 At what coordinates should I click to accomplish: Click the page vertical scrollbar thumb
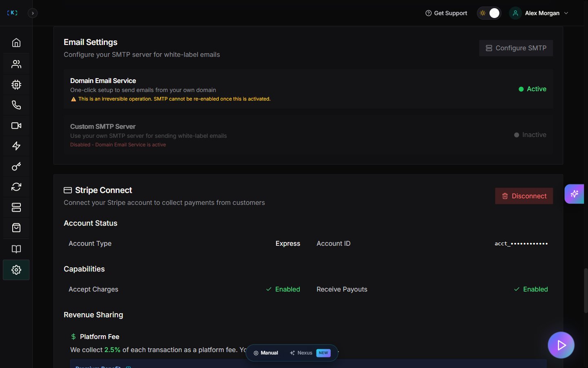tap(586, 291)
